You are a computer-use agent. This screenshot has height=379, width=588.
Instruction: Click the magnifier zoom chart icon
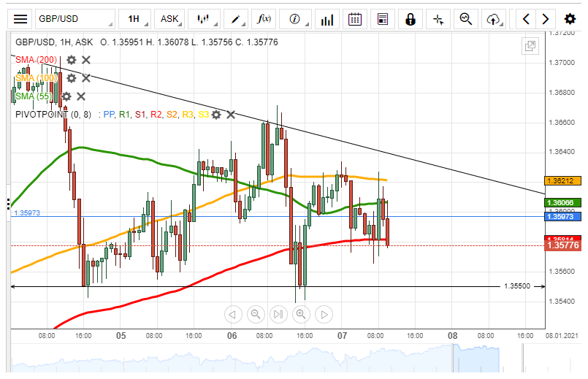466,19
